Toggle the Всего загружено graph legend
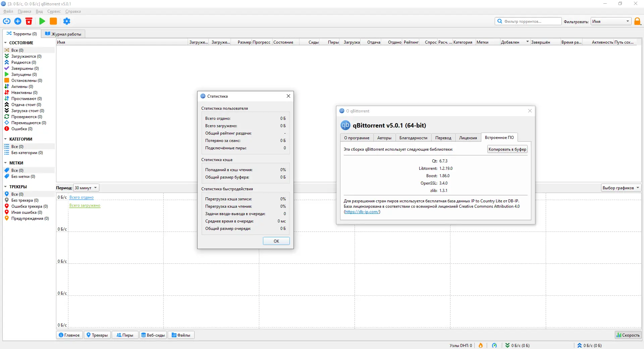 (85, 205)
